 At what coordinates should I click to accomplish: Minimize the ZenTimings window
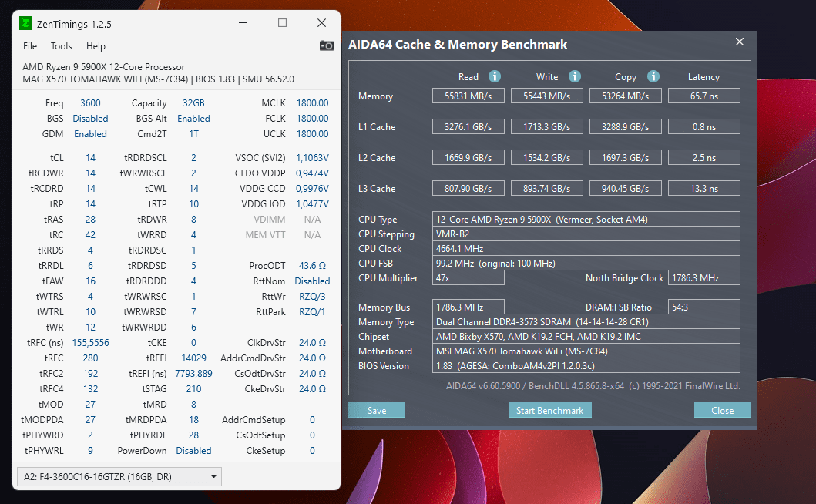(x=243, y=23)
